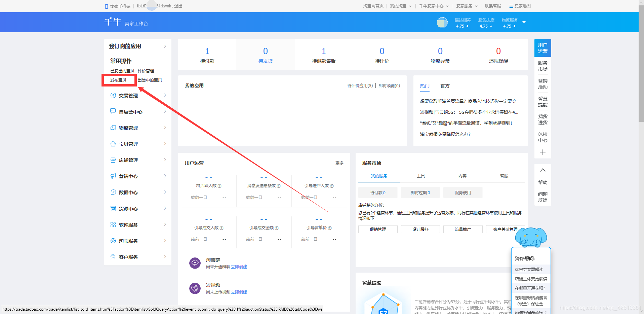
Task: Click the 客户服务 person icon
Action: click(x=113, y=257)
